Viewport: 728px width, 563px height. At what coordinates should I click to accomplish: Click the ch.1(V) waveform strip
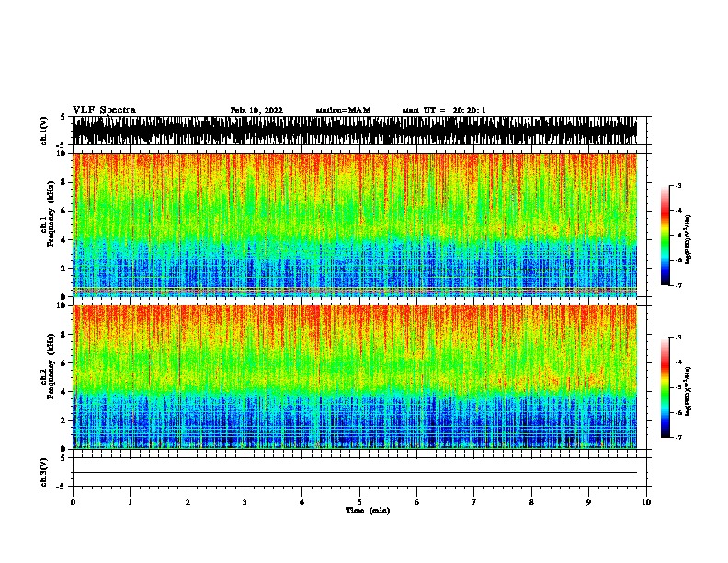click(x=355, y=131)
